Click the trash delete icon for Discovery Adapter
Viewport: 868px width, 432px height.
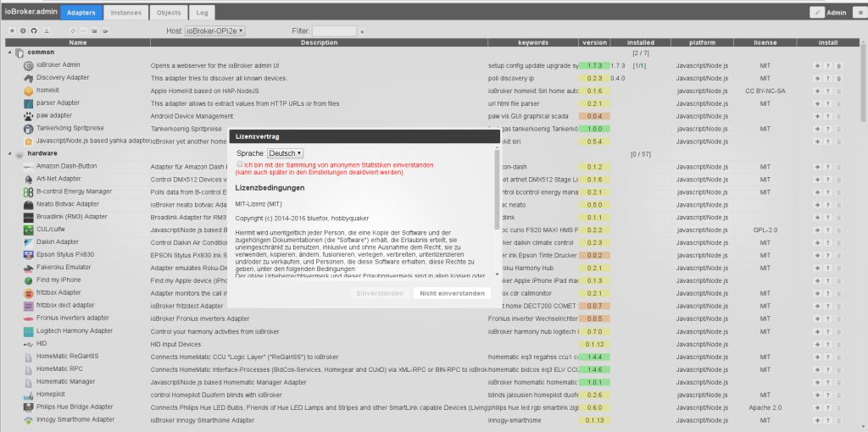tap(838, 78)
